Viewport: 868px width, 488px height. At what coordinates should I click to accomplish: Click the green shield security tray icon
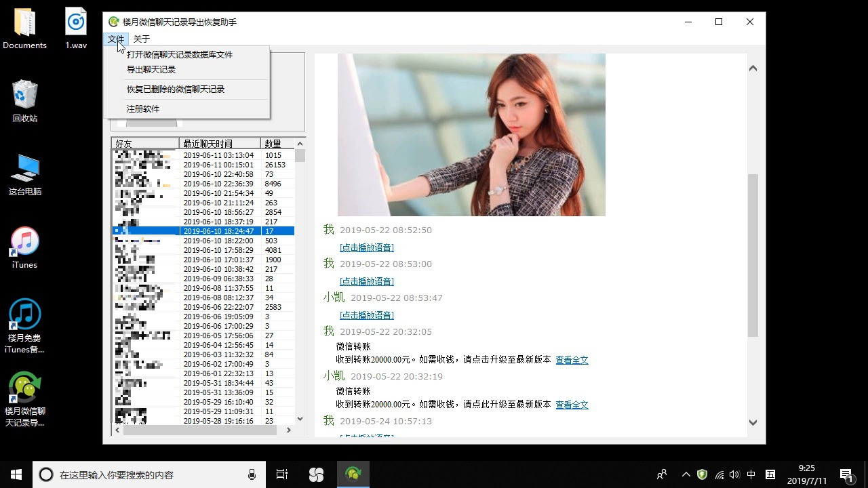coord(703,474)
